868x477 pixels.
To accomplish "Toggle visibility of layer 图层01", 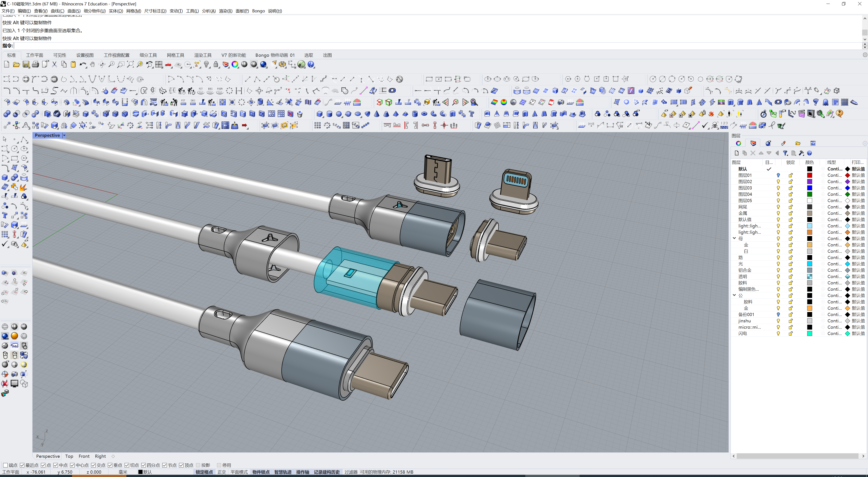I will (778, 175).
